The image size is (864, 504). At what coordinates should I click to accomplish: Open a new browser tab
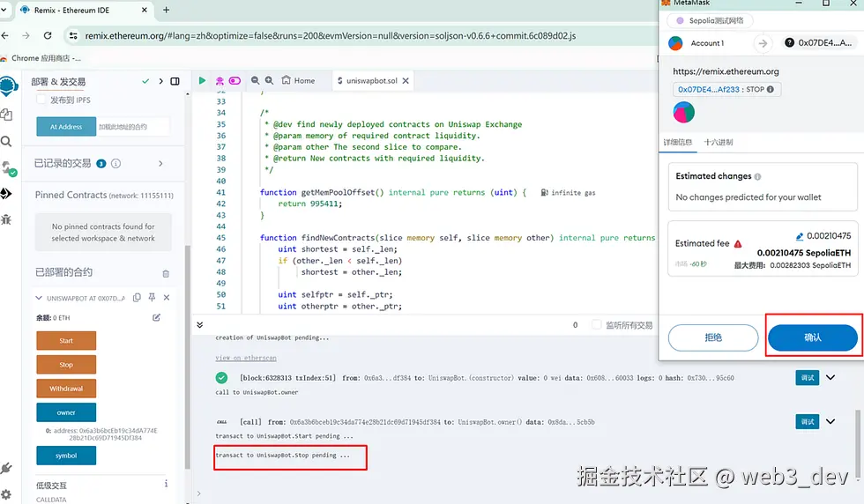click(x=166, y=10)
